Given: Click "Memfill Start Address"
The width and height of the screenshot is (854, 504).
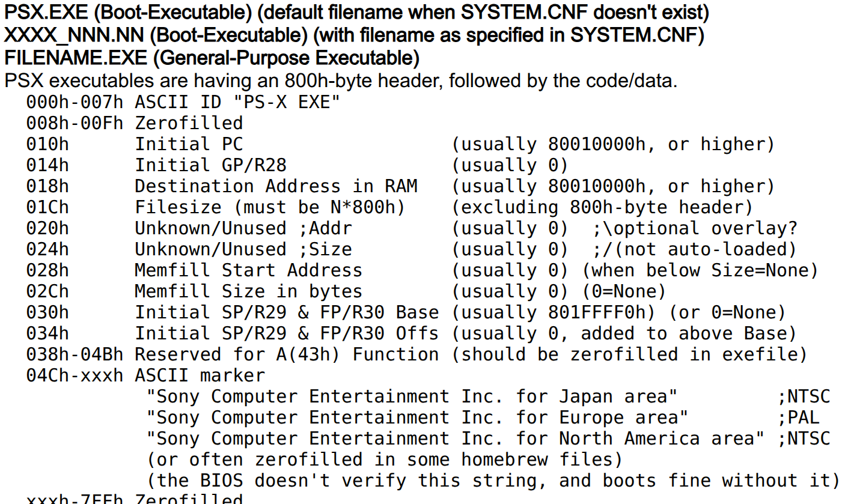Looking at the screenshot, I should 249,270.
